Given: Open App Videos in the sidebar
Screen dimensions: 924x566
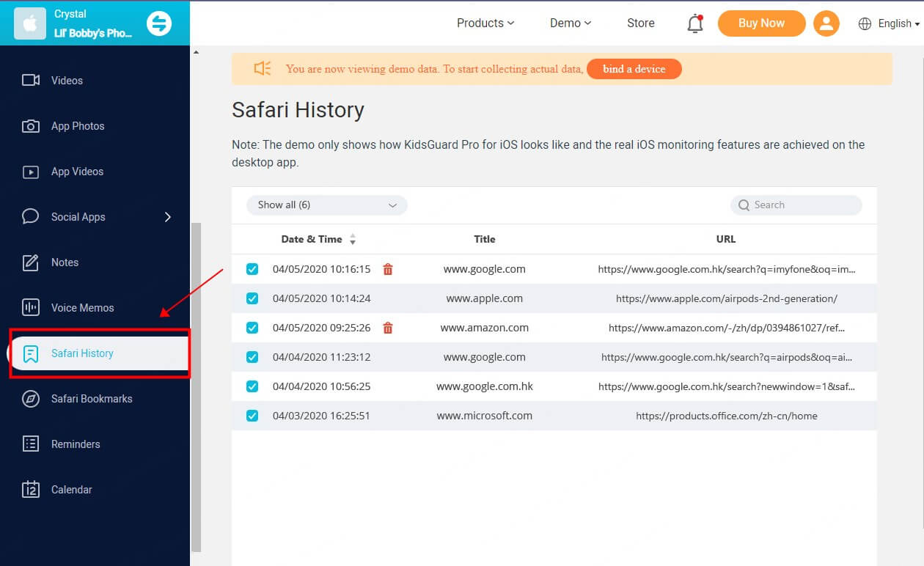Looking at the screenshot, I should pos(77,172).
